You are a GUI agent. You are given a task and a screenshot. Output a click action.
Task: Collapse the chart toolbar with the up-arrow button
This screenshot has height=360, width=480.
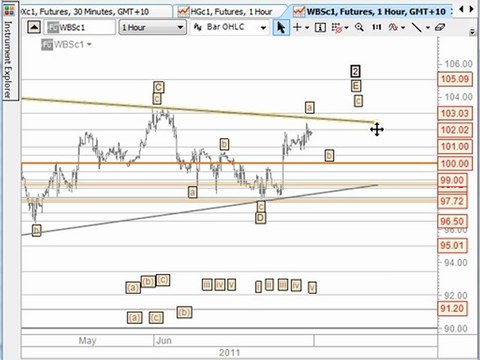(x=34, y=27)
